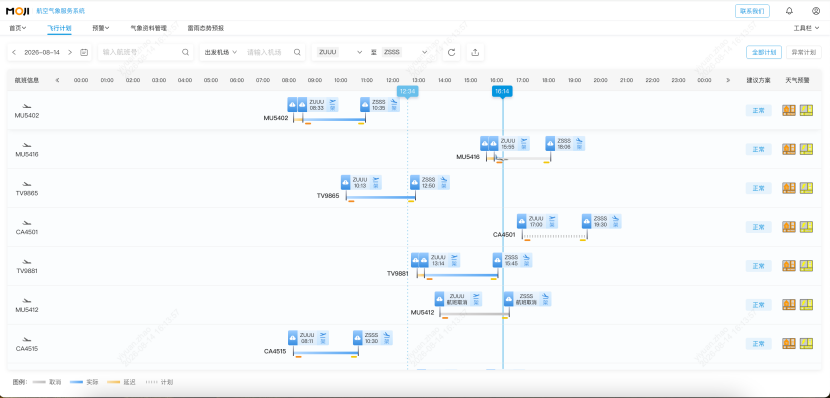The width and height of the screenshot is (830, 398).
Task: Click takeoff plane icon on ZUUU 08:33 card
Action: click(x=333, y=101)
